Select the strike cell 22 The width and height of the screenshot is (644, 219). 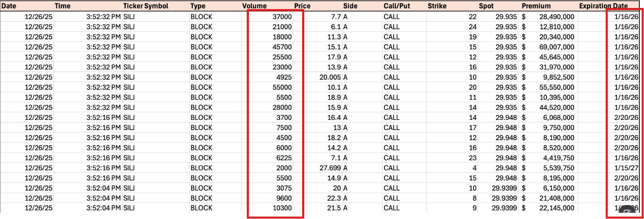tap(473, 17)
